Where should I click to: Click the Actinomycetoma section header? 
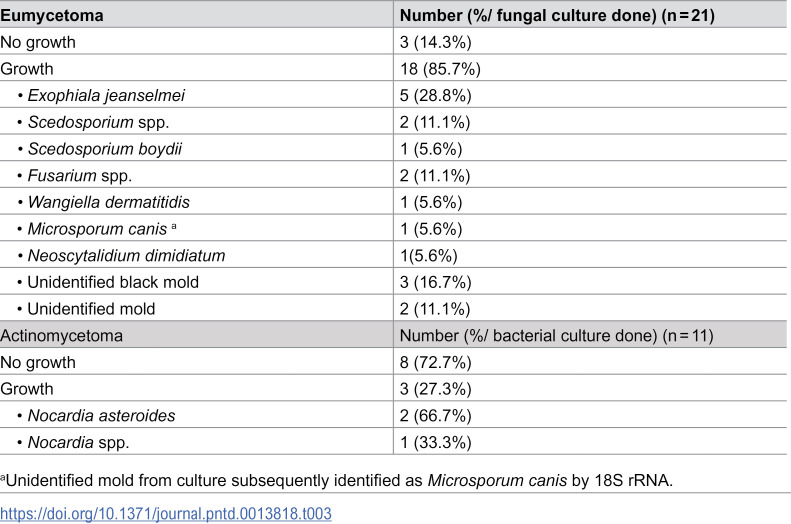pyautogui.click(x=61, y=336)
